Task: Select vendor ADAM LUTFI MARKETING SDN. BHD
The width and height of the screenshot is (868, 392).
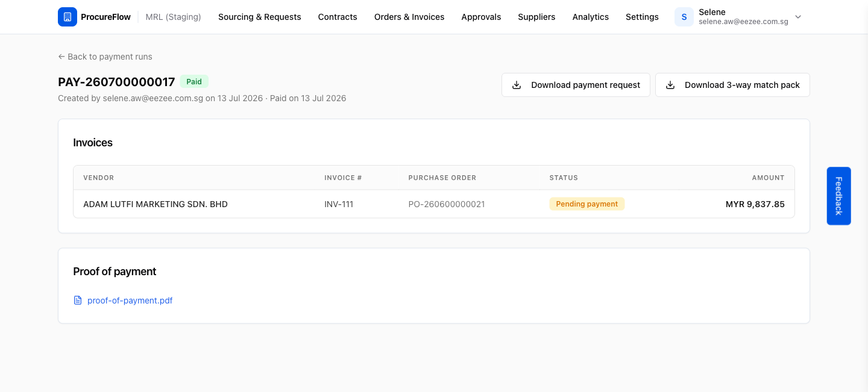Action: 156,204
